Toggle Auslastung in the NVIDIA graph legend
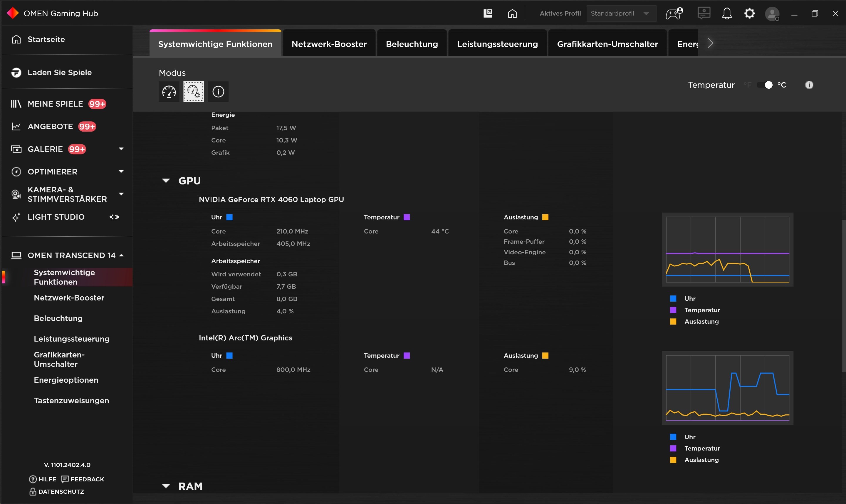 point(694,321)
